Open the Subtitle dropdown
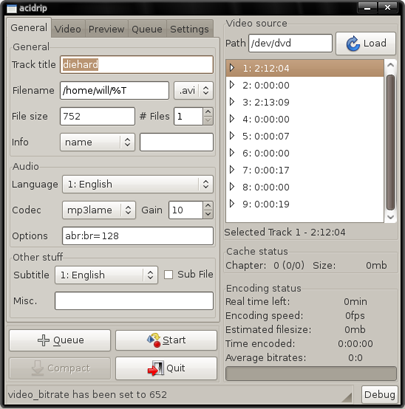Viewport: 405px width, 409px height. click(106, 275)
